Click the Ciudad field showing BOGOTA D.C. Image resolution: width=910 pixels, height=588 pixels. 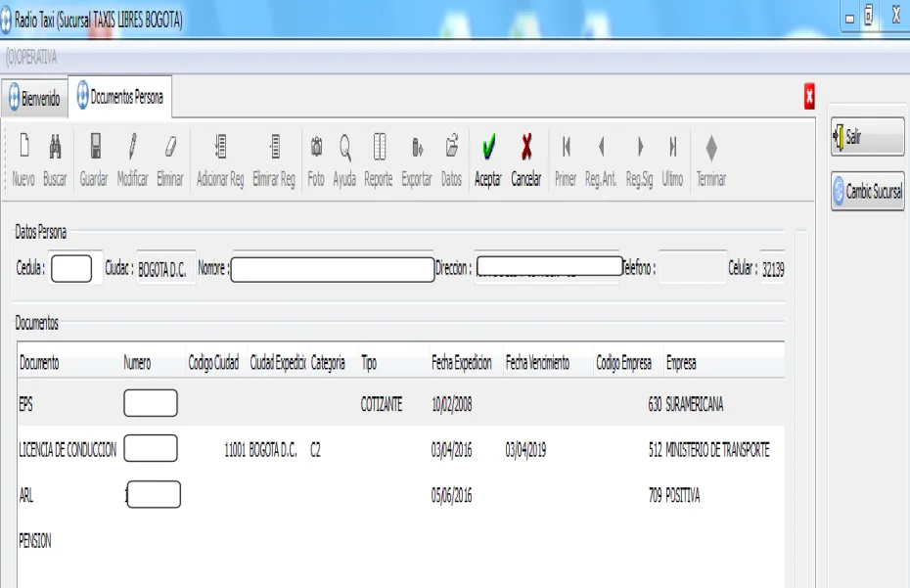tap(166, 269)
